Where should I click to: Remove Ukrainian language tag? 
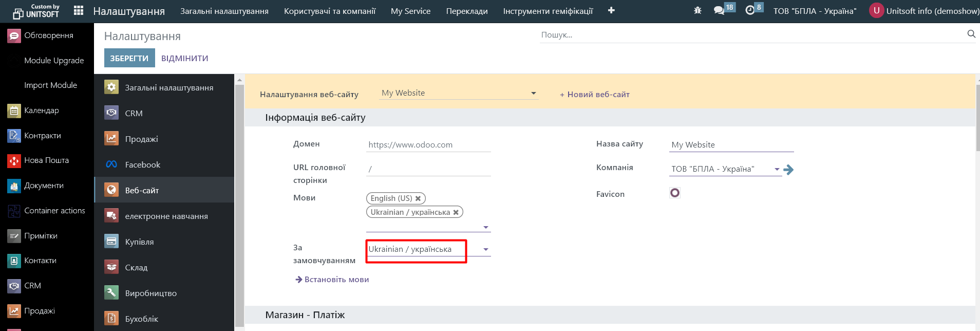pos(456,212)
